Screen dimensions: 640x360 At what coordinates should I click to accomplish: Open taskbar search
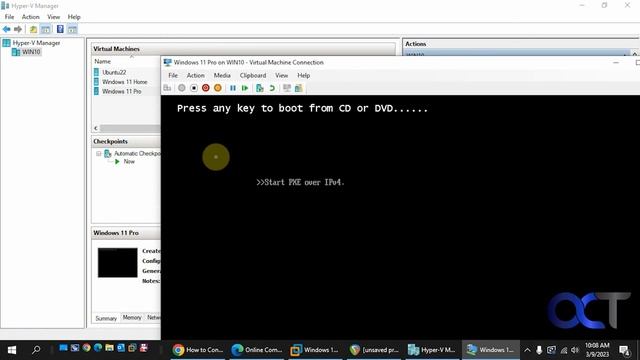point(36,350)
